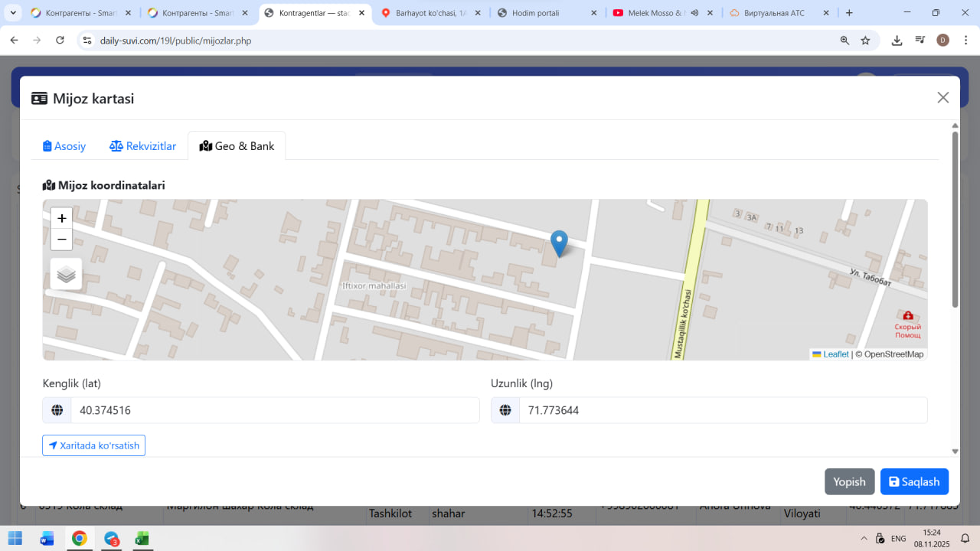Click the Mijoz koordinatalari heading
980x551 pixels.
pos(104,185)
